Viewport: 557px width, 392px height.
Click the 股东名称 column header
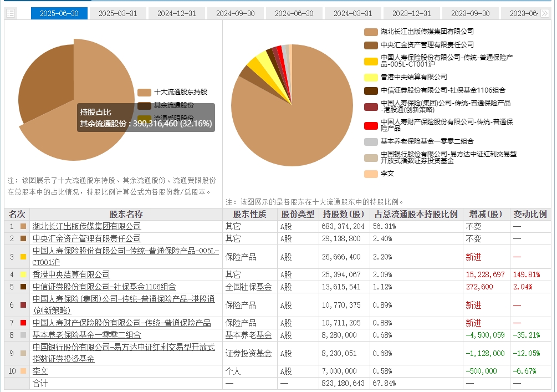point(126,215)
